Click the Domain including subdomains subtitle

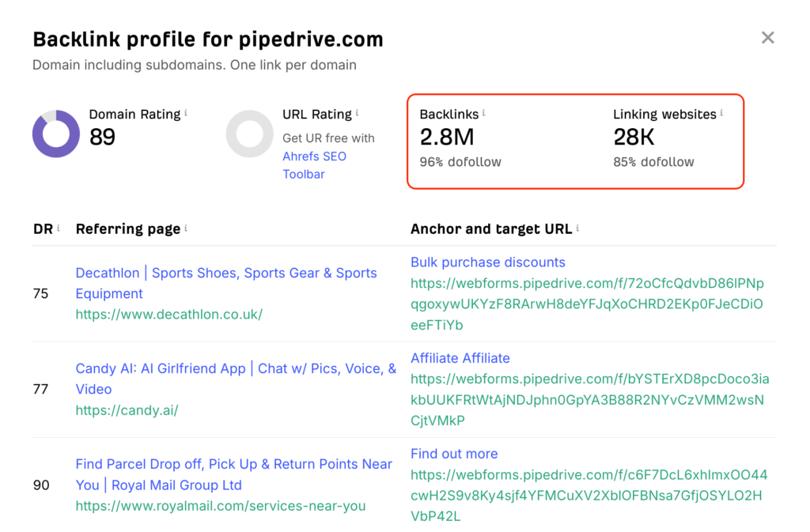[195, 65]
